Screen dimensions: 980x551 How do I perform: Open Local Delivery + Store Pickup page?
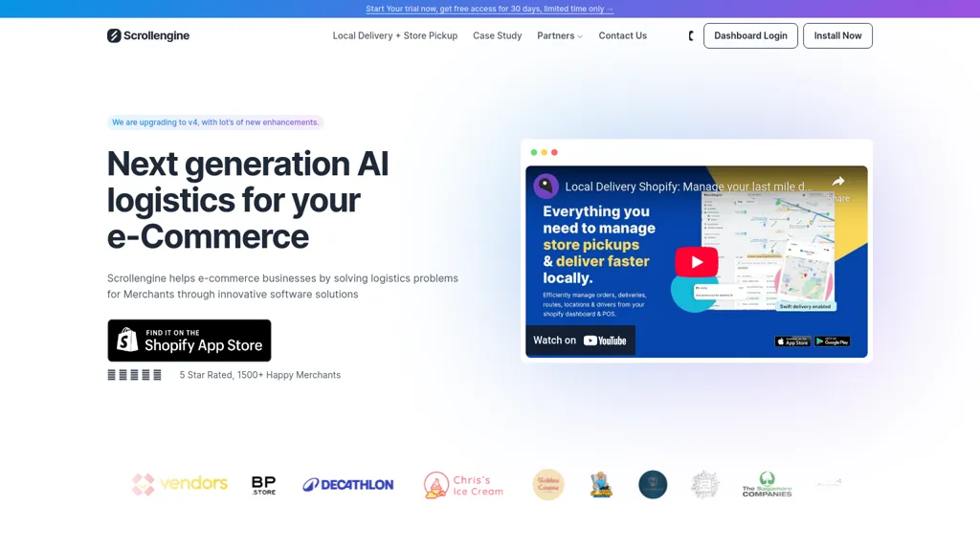(395, 35)
